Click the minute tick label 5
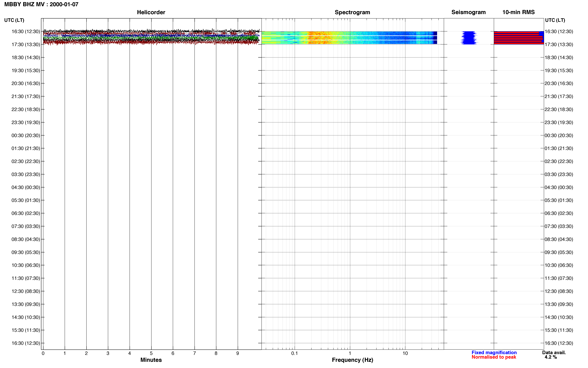The width and height of the screenshot is (588, 368). point(151,353)
